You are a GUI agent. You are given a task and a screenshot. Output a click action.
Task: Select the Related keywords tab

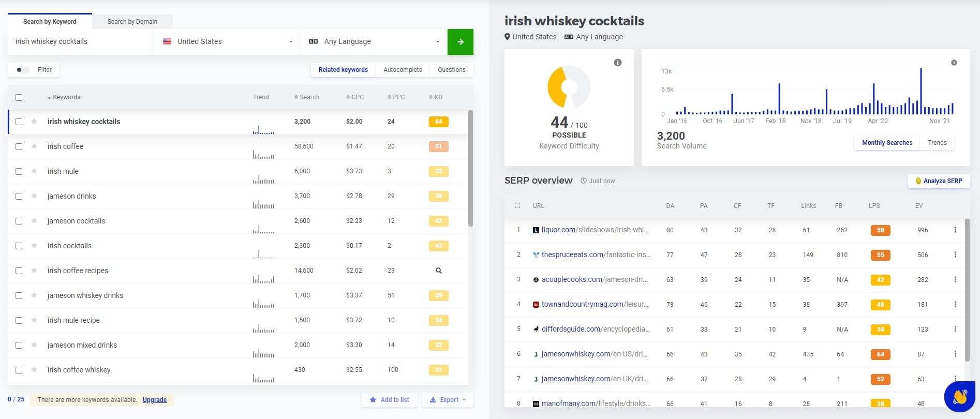[x=343, y=70]
